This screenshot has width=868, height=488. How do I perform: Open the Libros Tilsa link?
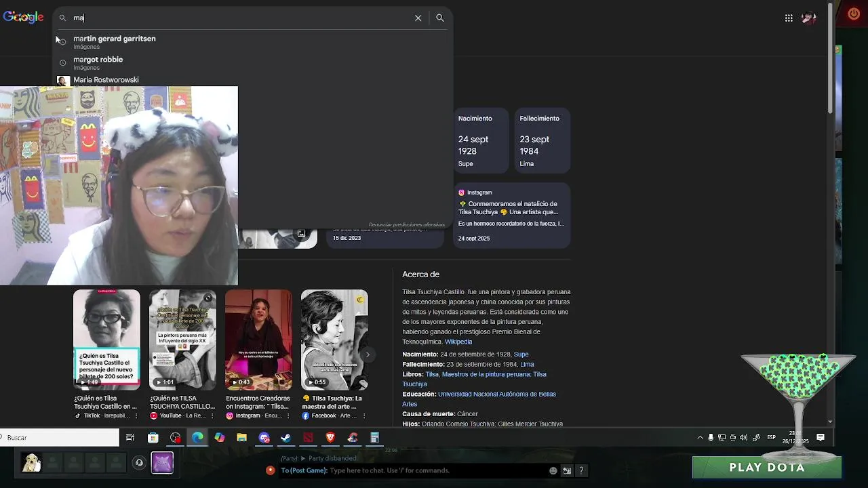[431, 374]
